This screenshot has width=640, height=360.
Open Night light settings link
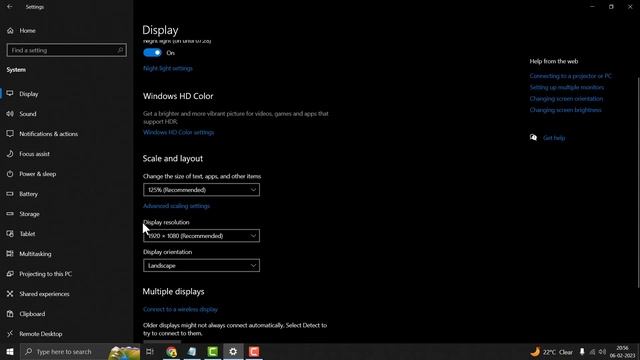point(168,69)
